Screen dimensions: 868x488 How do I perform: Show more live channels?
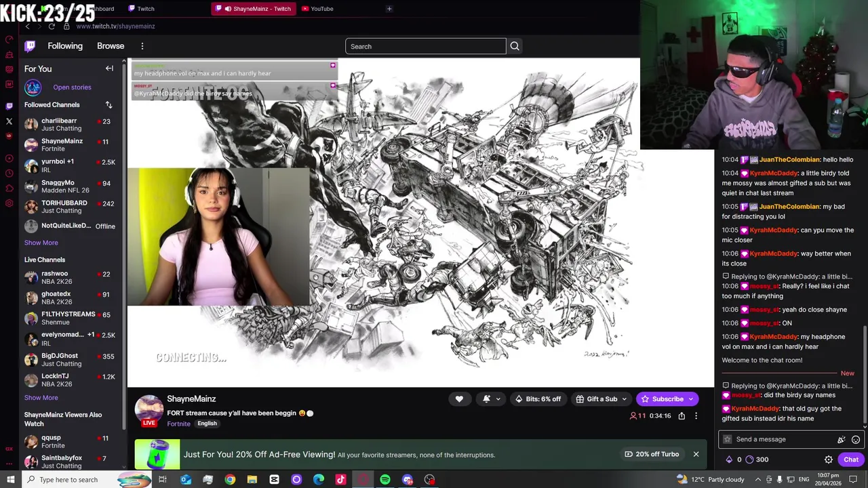pos(41,398)
